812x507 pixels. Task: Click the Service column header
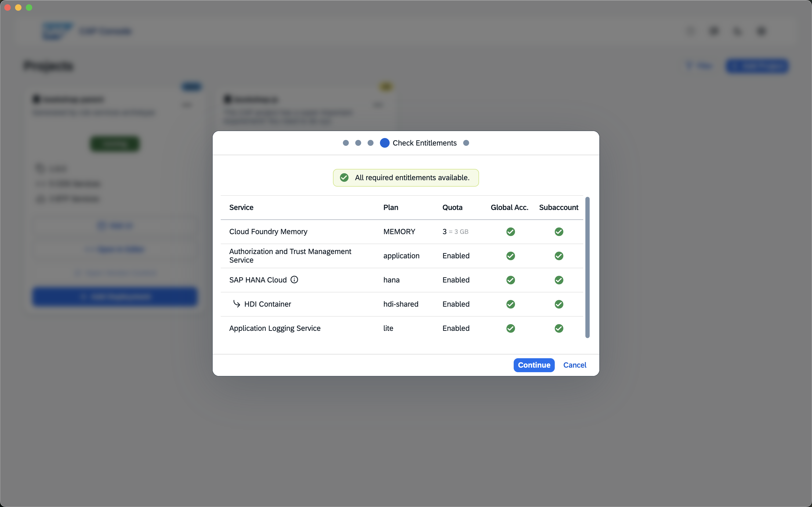point(241,207)
